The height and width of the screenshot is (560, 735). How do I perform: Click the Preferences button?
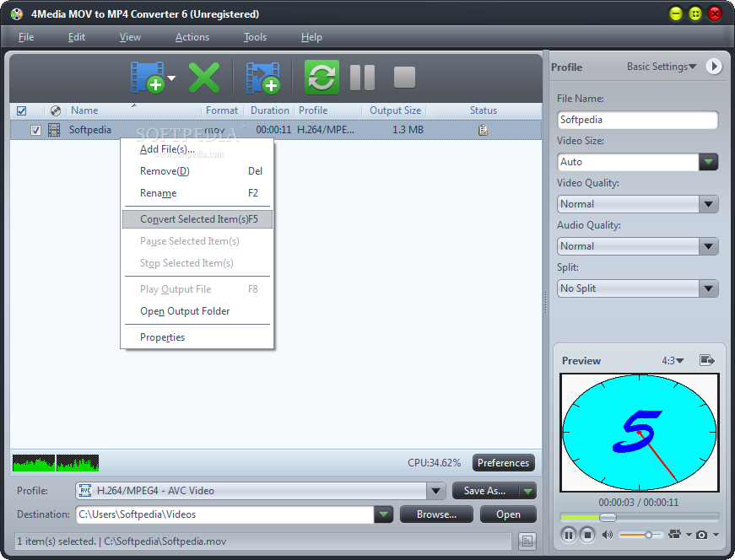(503, 463)
